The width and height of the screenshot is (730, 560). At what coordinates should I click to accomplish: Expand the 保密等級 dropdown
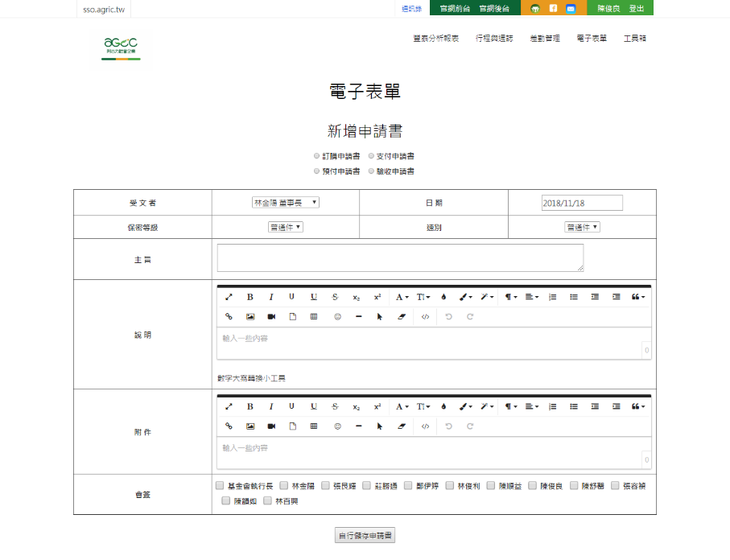[286, 227]
